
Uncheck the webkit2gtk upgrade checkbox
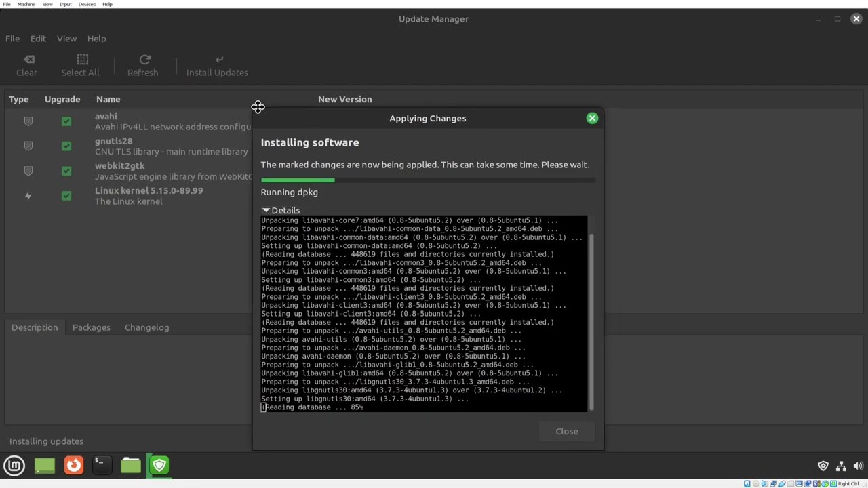(x=66, y=171)
